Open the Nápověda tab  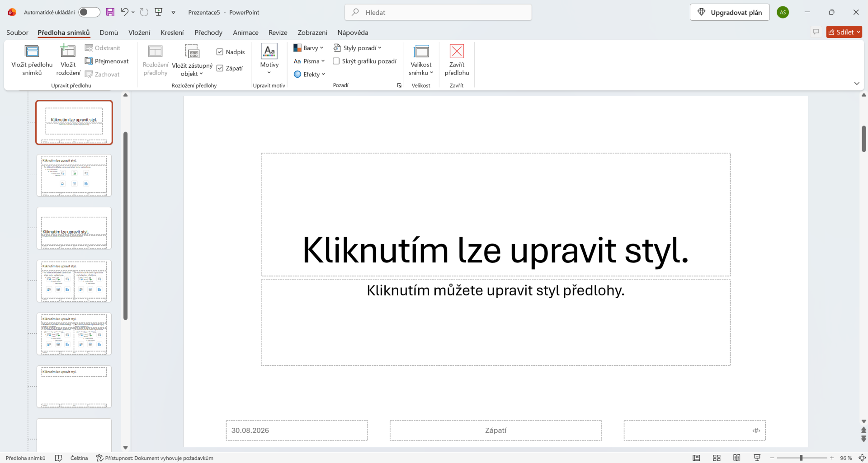(353, 33)
